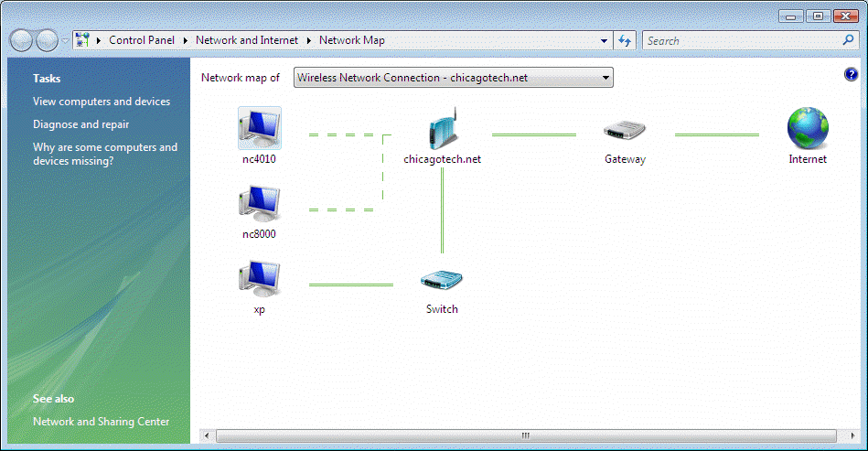Viewport: 868px width, 451px height.
Task: Select the xp computer icon
Action: point(260,279)
